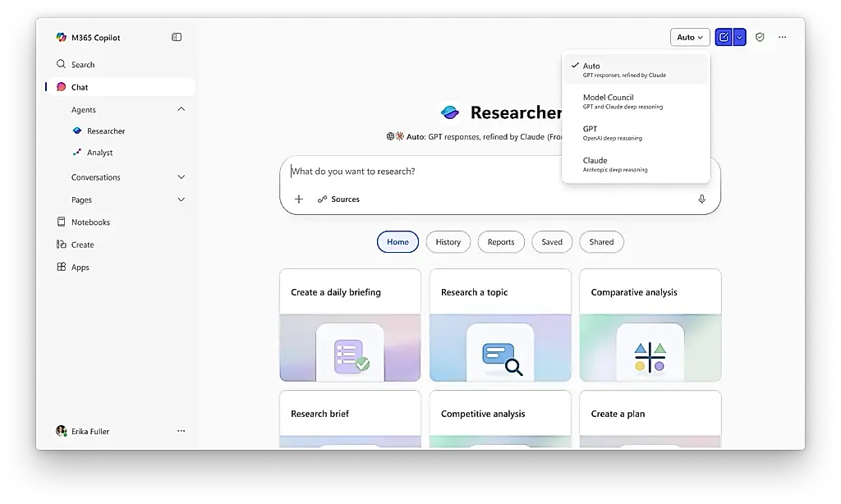
Task: Open Create a daily briefing card
Action: [x=350, y=325]
